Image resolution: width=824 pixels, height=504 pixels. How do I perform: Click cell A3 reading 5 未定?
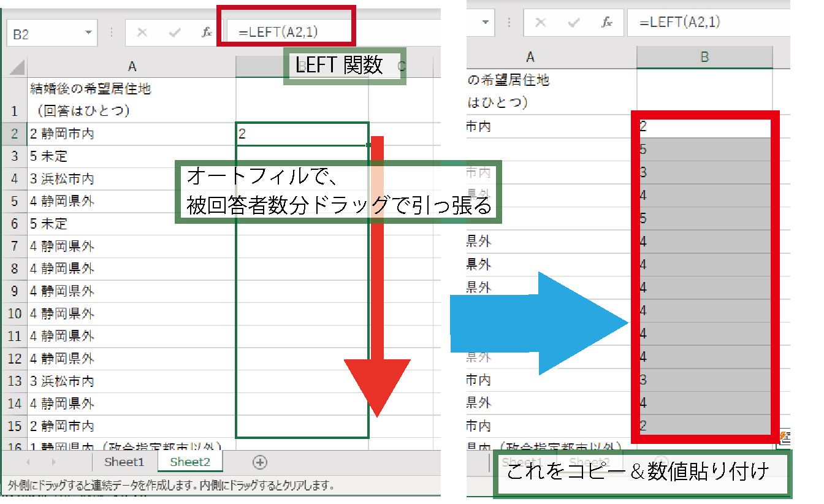(x=131, y=156)
